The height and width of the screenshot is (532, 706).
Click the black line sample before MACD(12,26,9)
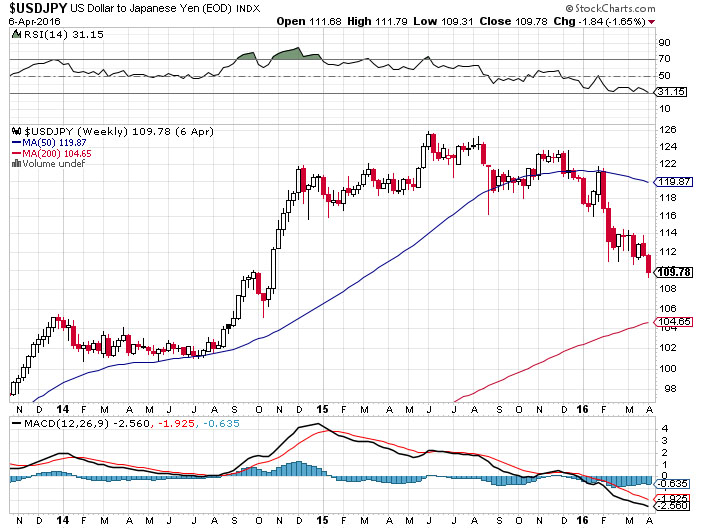tap(17, 424)
